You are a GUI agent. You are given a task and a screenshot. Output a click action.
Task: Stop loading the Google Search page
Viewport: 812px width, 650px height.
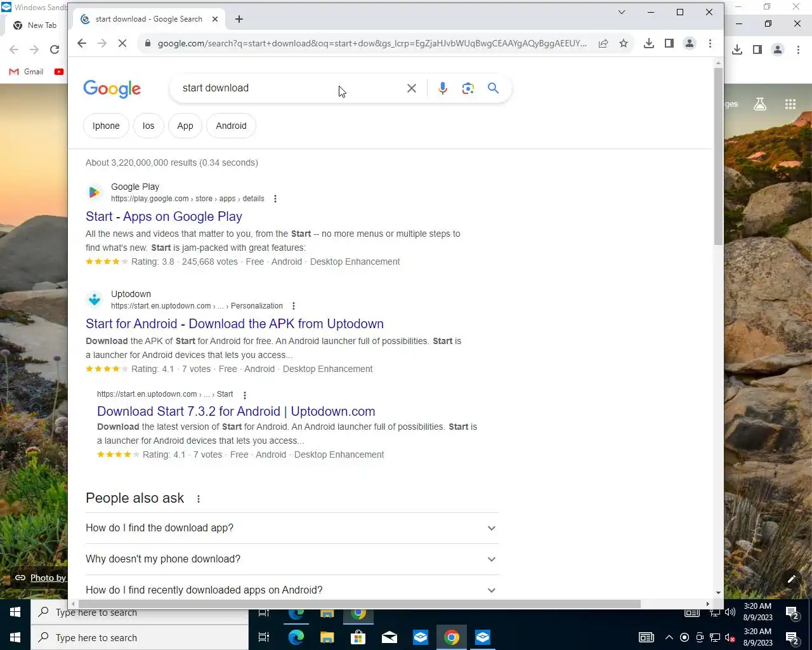click(122, 43)
